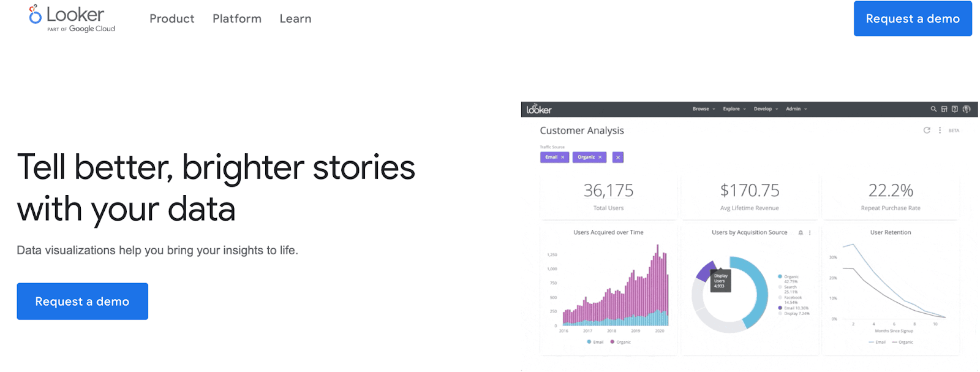
Task: Open the Platform menu item
Action: coord(237,19)
